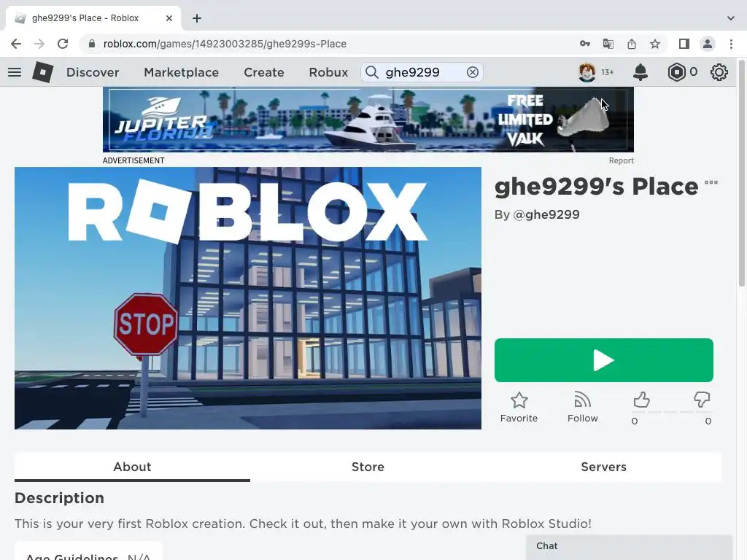747x560 pixels.
Task: Open Create in the navigation bar
Action: 264,72
